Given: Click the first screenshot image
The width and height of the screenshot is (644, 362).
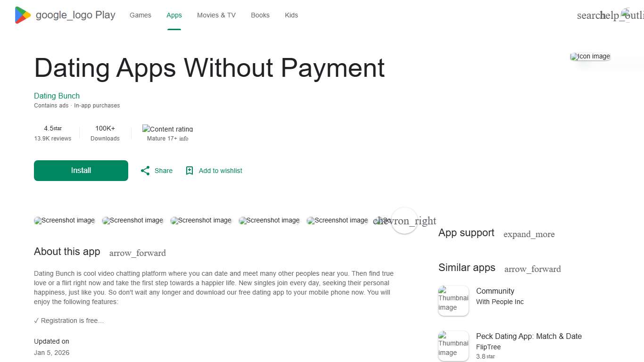Looking at the screenshot, I should pyautogui.click(x=64, y=220).
